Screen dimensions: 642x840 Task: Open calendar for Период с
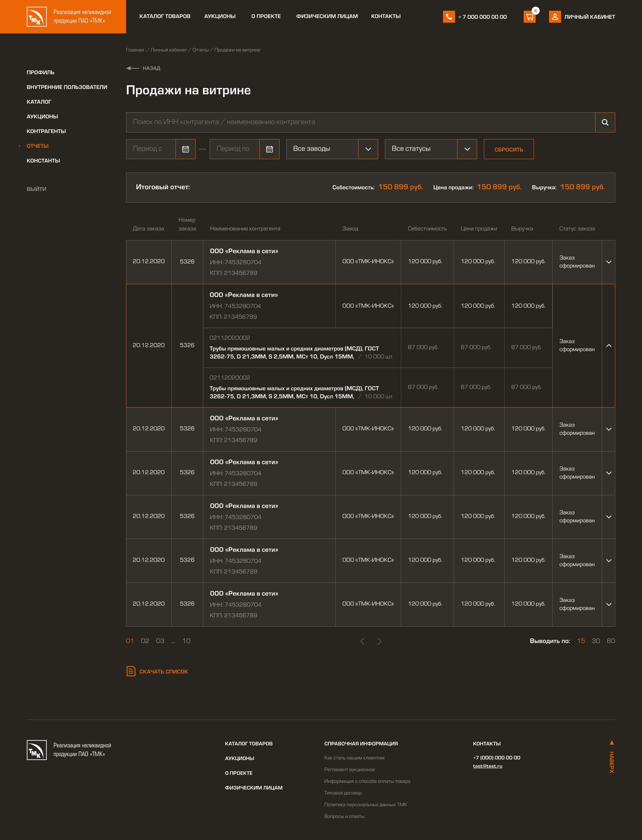tap(186, 149)
